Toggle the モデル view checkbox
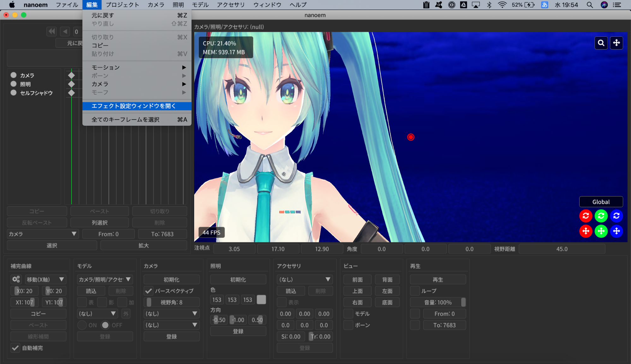 coord(348,314)
